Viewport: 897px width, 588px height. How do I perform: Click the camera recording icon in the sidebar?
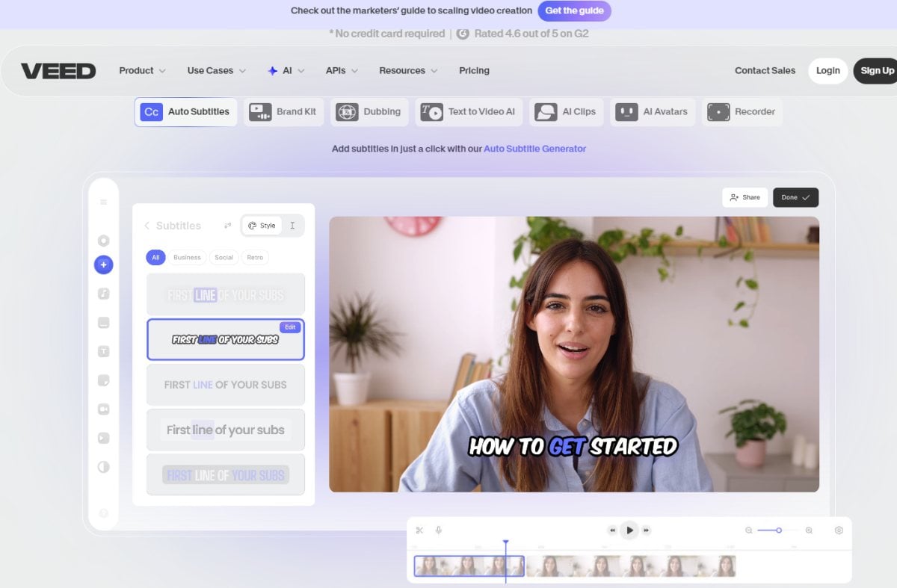pos(103,409)
